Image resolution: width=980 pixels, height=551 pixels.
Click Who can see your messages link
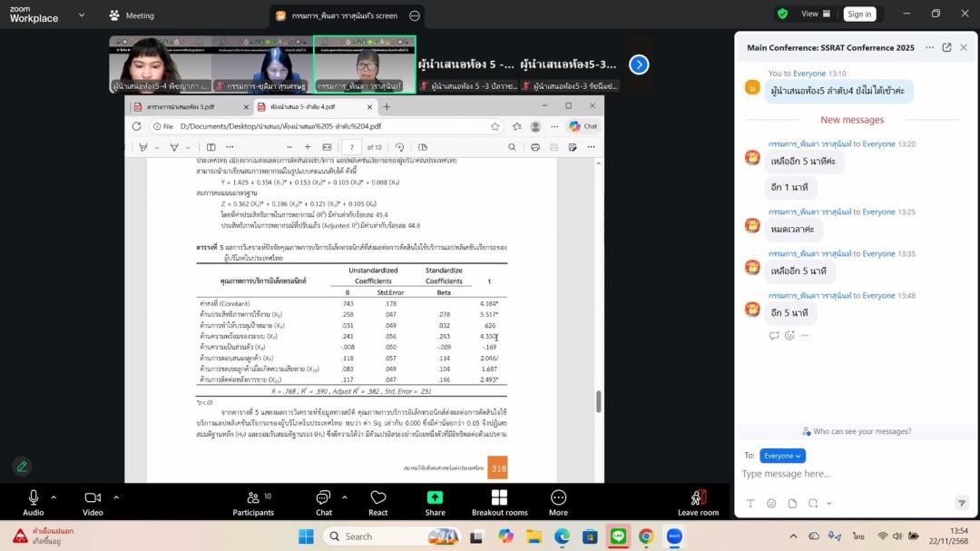pos(857,431)
